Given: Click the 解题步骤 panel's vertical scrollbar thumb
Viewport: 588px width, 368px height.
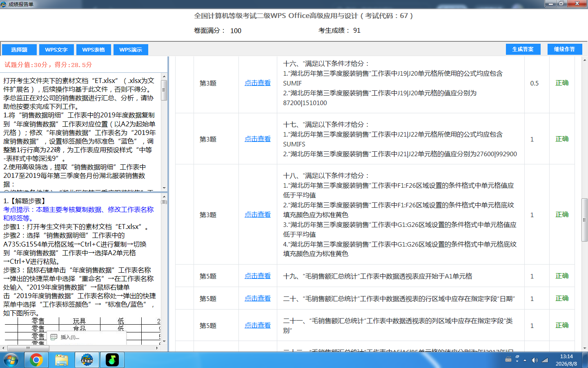Looking at the screenshot, I should tap(164, 202).
